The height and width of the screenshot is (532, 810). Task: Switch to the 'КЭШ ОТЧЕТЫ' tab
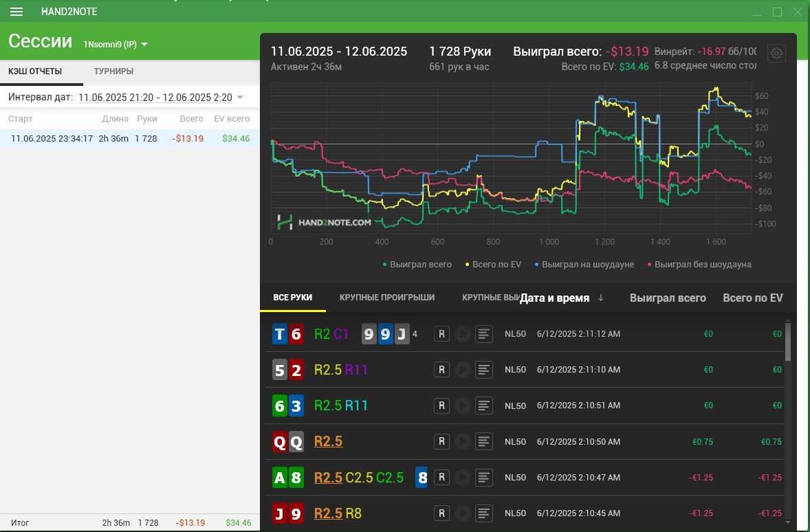click(35, 71)
